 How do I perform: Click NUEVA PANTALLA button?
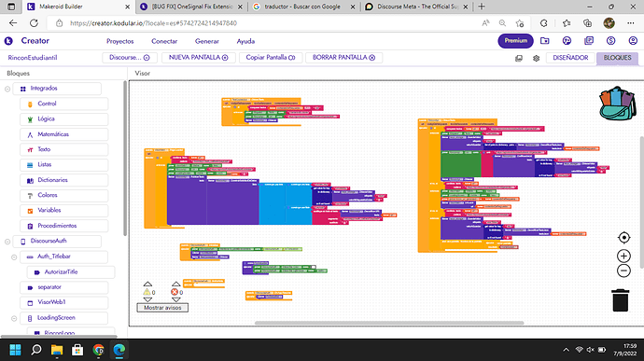click(199, 58)
